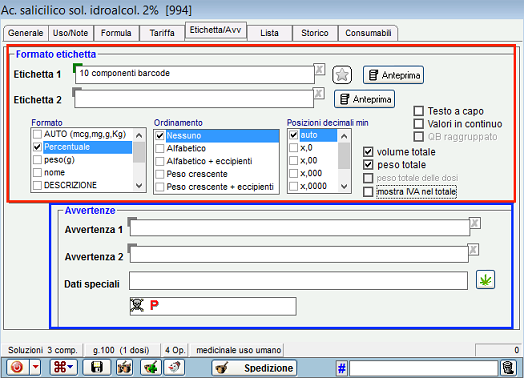Click the green cannabis leaf icon
The width and height of the screenshot is (524, 378).
pyautogui.click(x=485, y=280)
